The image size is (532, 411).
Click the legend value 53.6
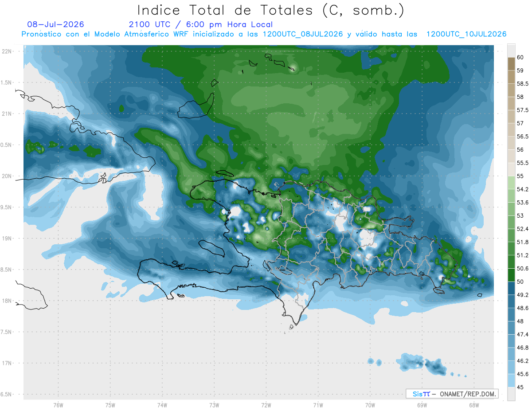click(523, 203)
